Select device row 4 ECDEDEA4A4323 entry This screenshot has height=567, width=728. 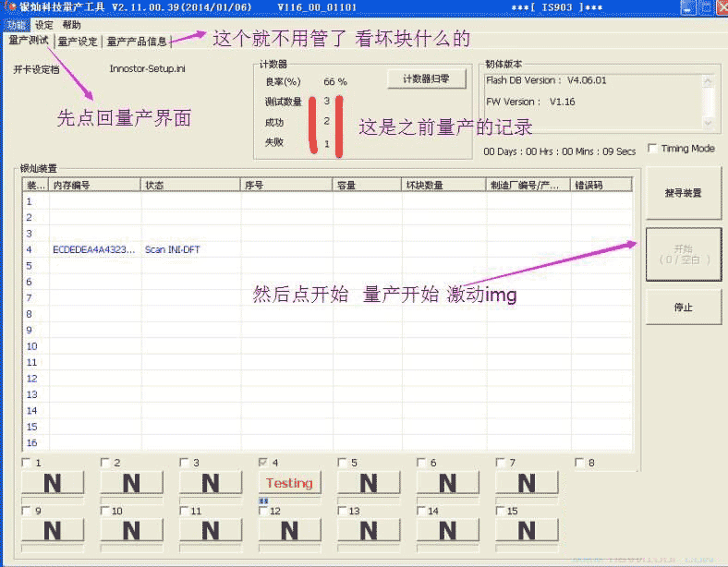[x=94, y=249]
